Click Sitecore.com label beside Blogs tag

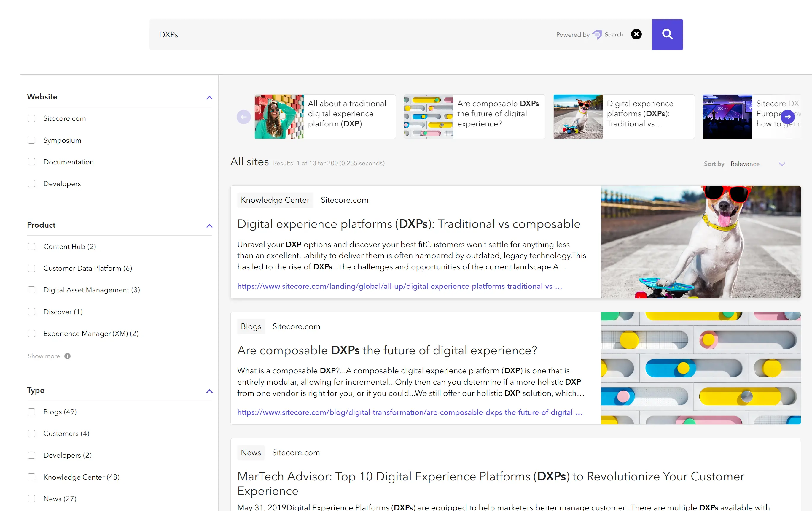click(296, 326)
